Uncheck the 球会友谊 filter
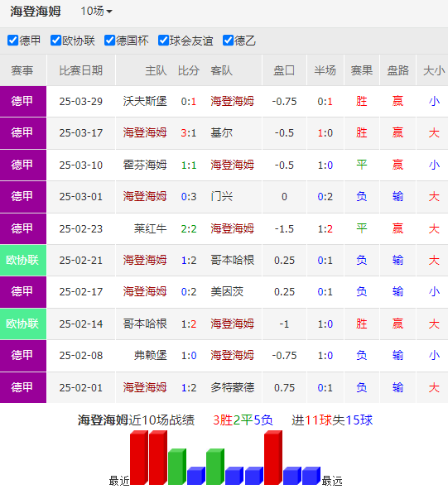This screenshot has width=448, height=494. [x=164, y=41]
